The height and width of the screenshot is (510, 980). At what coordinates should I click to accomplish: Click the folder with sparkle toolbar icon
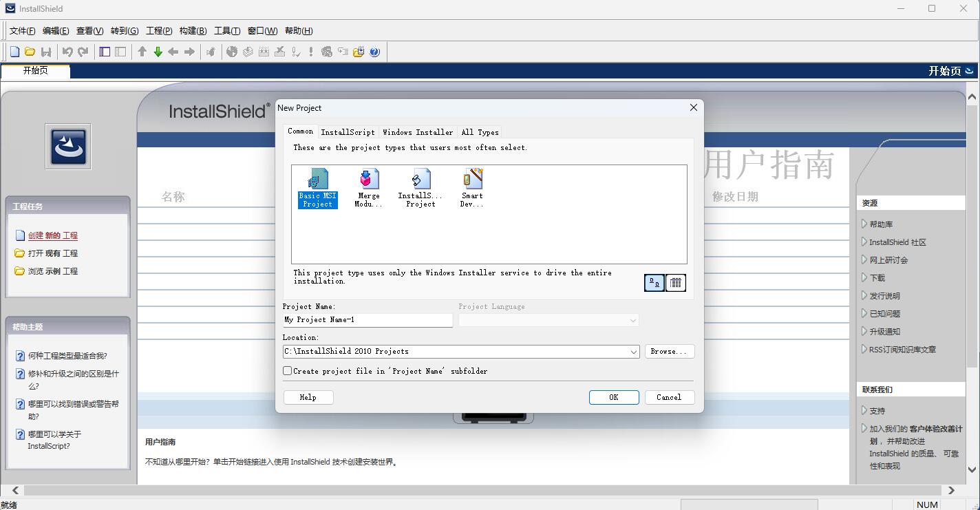[359, 52]
